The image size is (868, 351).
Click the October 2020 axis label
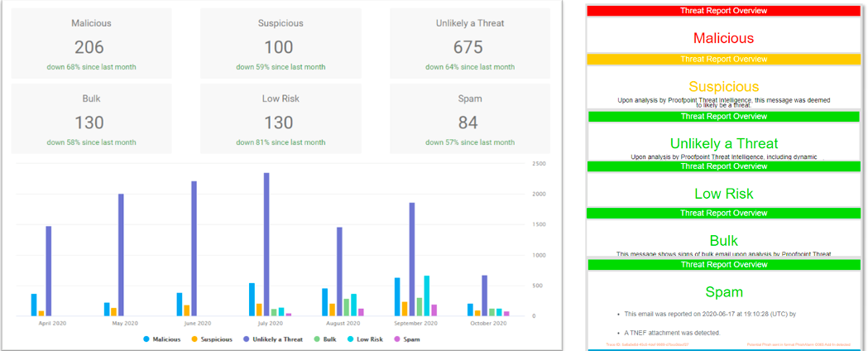(x=488, y=324)
